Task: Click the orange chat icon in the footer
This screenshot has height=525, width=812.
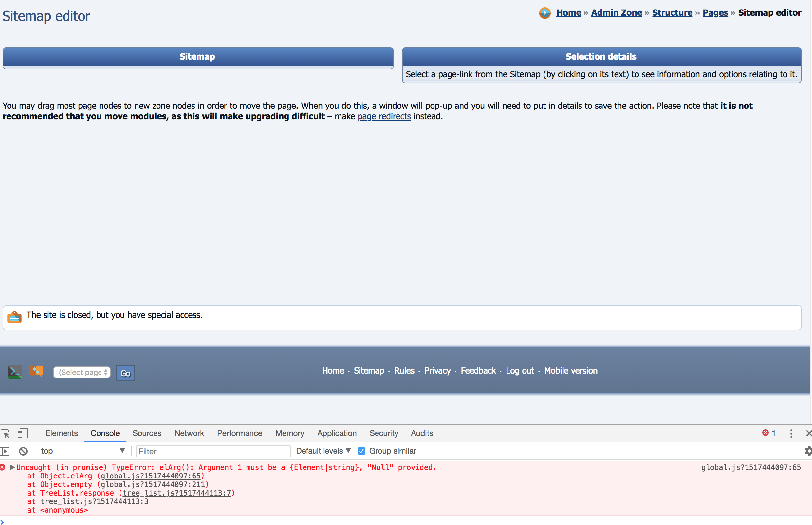Action: [x=36, y=371]
